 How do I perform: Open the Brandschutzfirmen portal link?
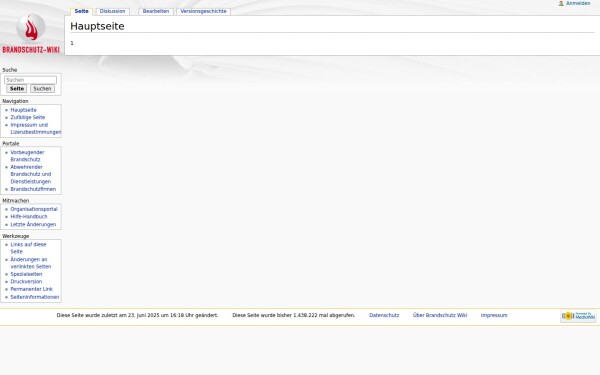(33, 189)
